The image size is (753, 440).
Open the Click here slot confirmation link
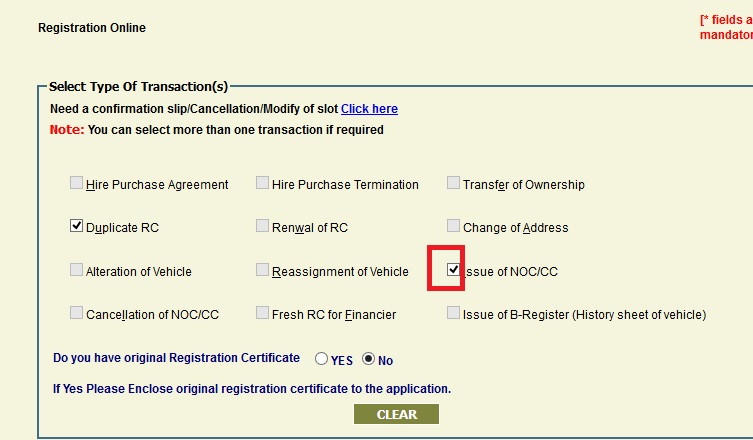tap(369, 109)
